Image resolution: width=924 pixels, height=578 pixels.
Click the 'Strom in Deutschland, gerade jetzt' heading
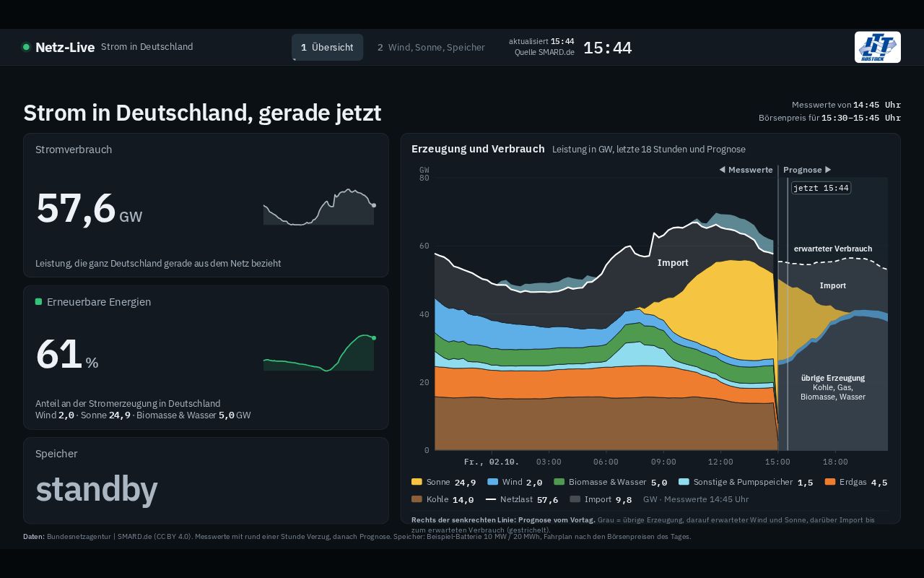click(x=202, y=113)
